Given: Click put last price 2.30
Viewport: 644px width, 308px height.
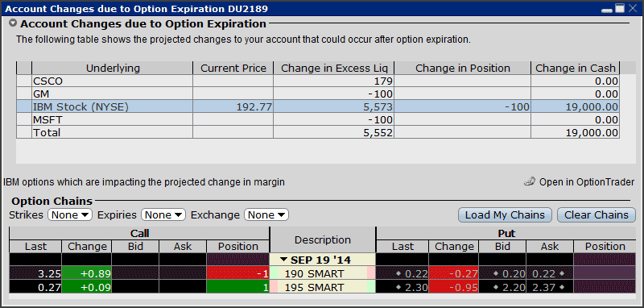Looking at the screenshot, I should click(402, 287).
